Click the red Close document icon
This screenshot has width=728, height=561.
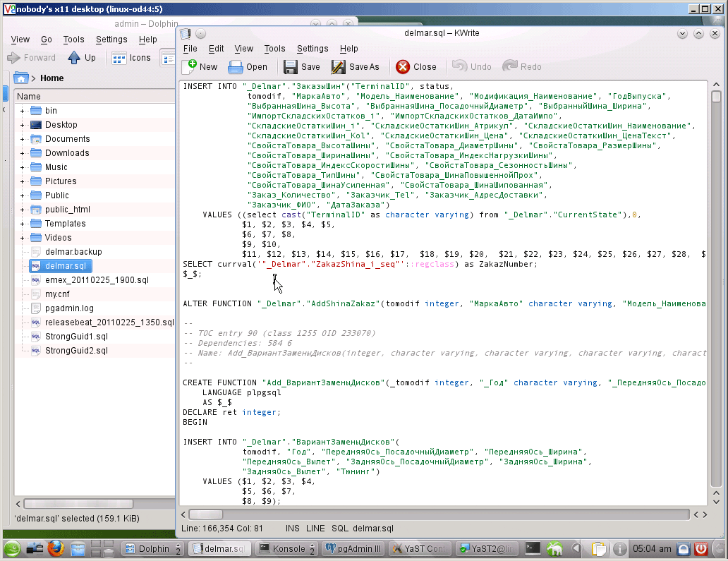point(403,67)
